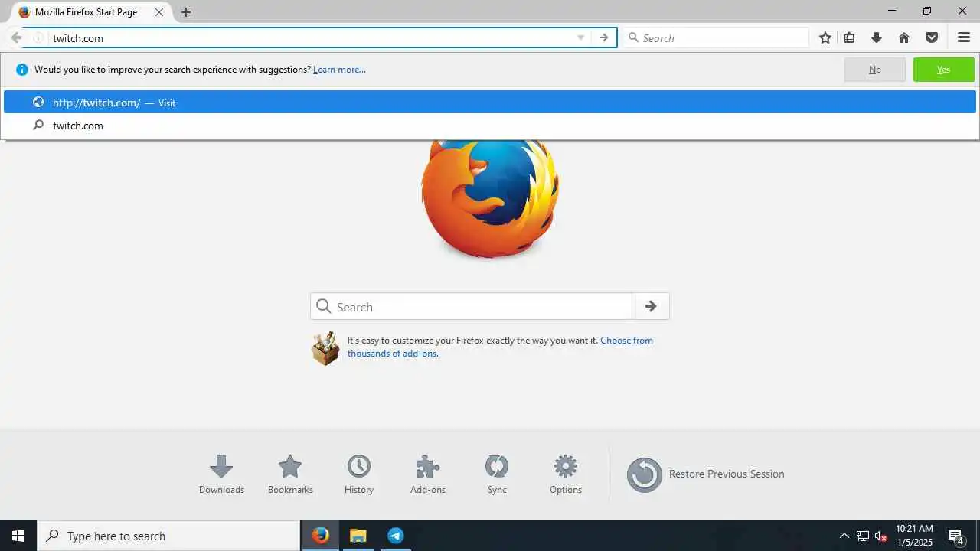Open Bookmarks star on start page

coord(290,474)
